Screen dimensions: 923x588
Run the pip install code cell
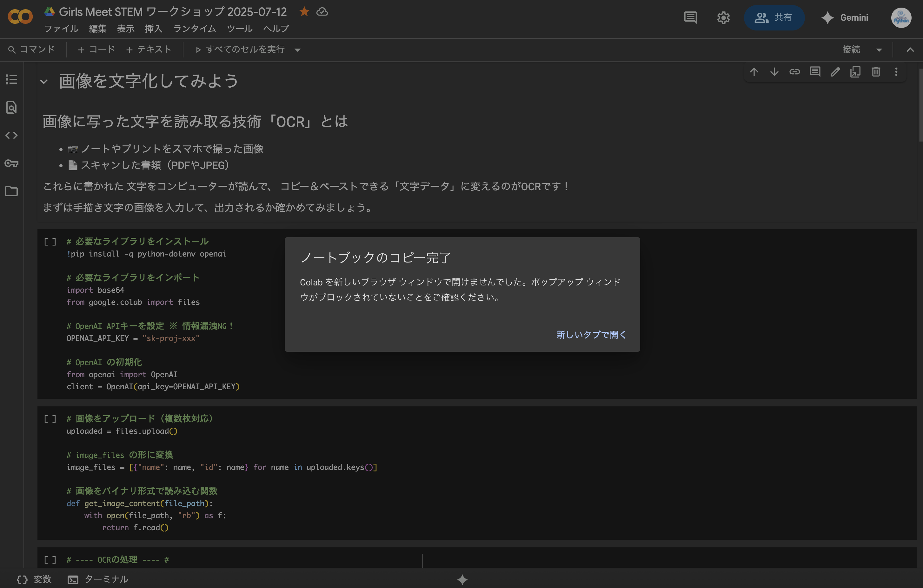[x=50, y=242]
